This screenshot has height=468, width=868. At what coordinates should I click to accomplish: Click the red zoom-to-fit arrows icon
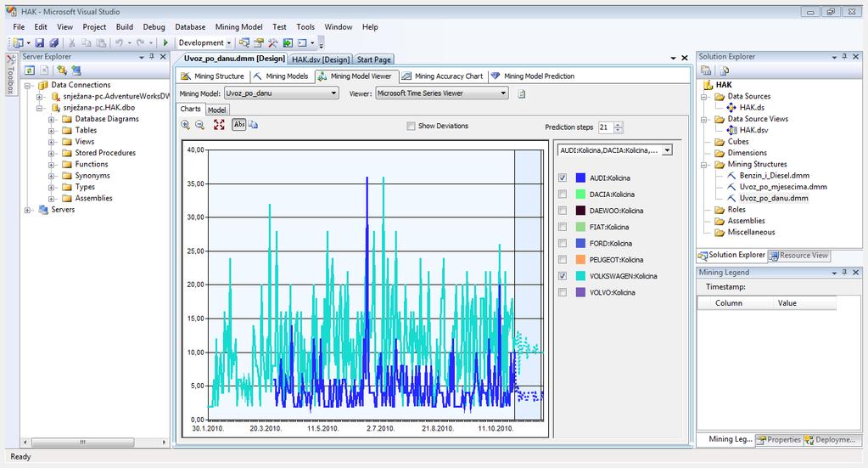[219, 125]
